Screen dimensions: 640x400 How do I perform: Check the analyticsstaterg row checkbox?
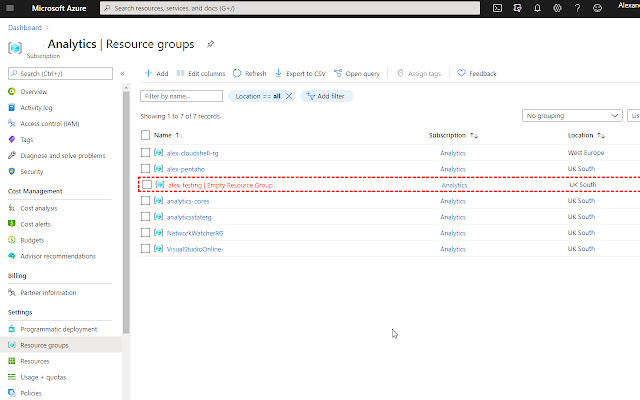tap(145, 217)
